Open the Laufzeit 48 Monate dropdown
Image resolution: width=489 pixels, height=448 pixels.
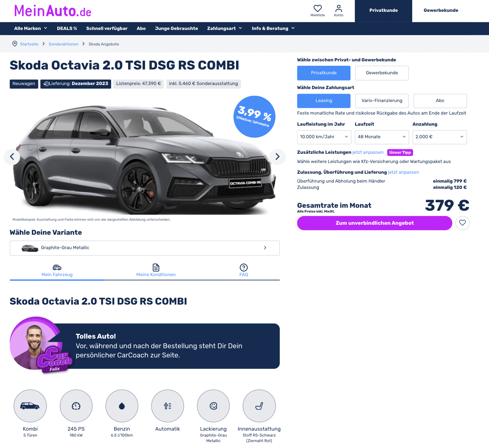382,137
